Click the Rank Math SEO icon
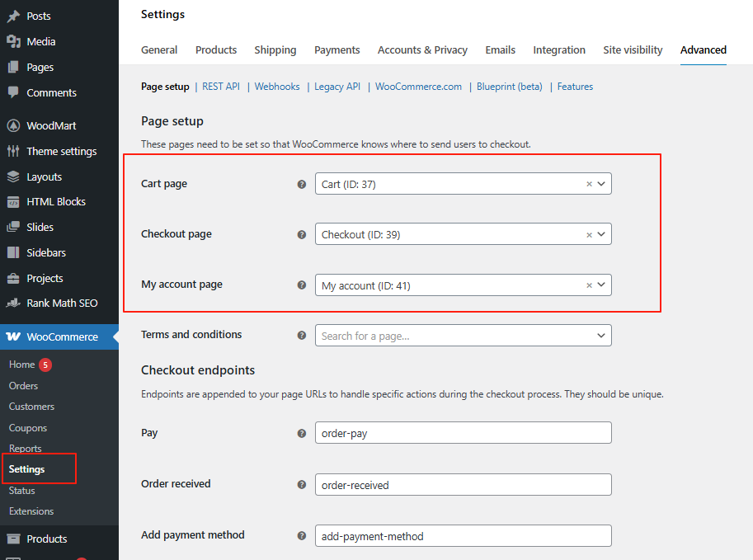Screen dimensions: 753x560 [x=13, y=303]
